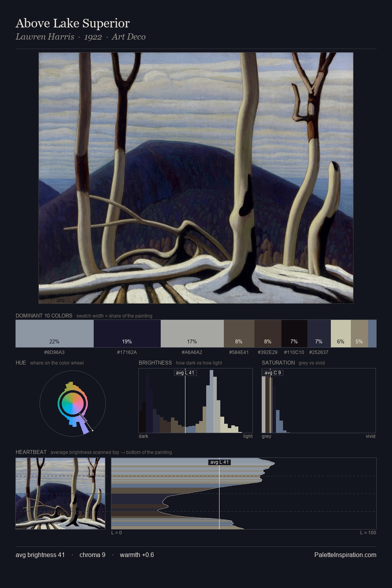
Task: Click the 17% grey swatch #A6A6A2
Action: tap(192, 334)
